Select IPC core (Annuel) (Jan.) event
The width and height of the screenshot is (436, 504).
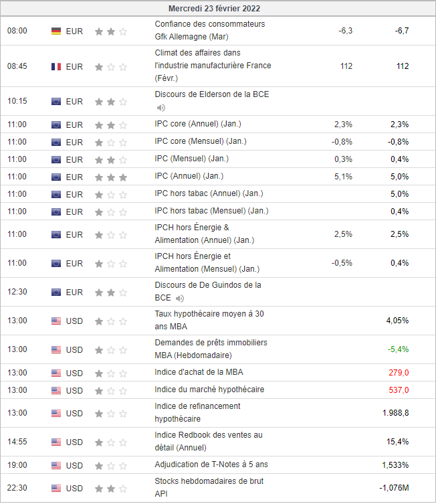click(x=198, y=124)
